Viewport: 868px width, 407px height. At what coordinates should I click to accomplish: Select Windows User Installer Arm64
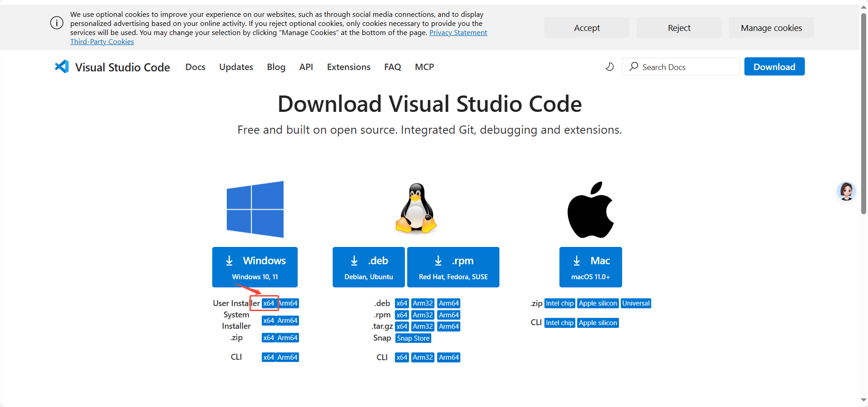(288, 303)
